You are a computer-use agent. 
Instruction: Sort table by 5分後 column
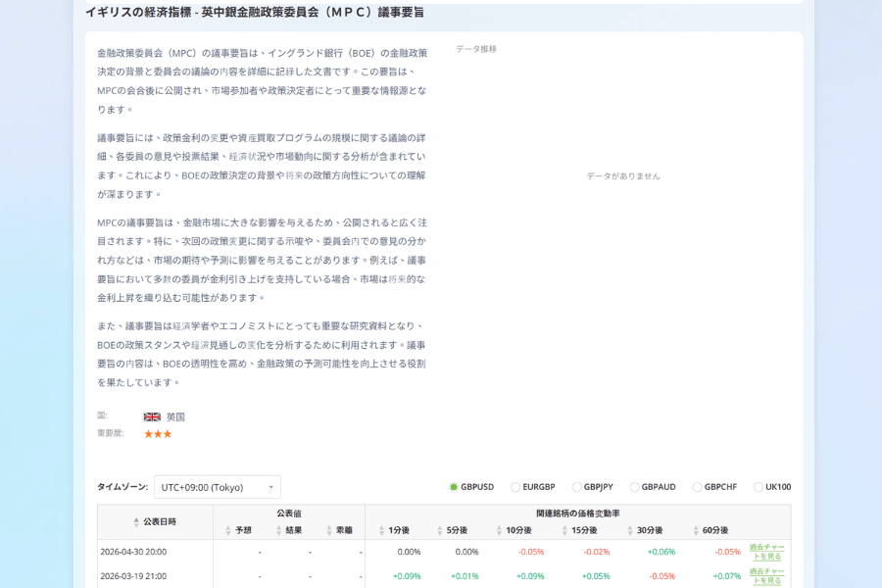point(452,530)
